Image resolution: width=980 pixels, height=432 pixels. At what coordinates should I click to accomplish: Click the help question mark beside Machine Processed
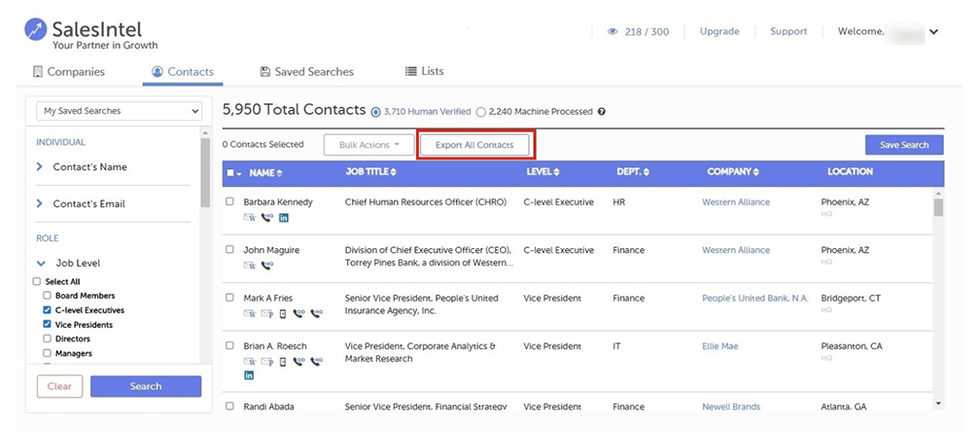click(x=601, y=112)
